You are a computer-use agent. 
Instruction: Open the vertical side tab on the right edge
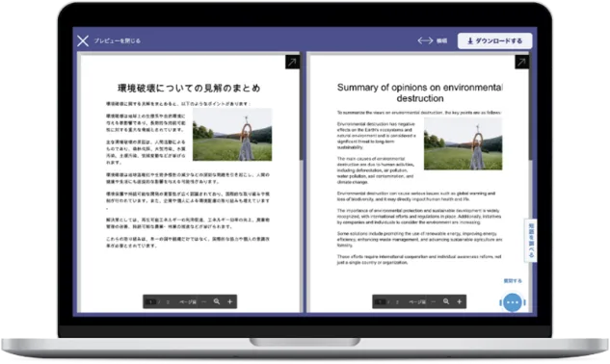pyautogui.click(x=531, y=241)
